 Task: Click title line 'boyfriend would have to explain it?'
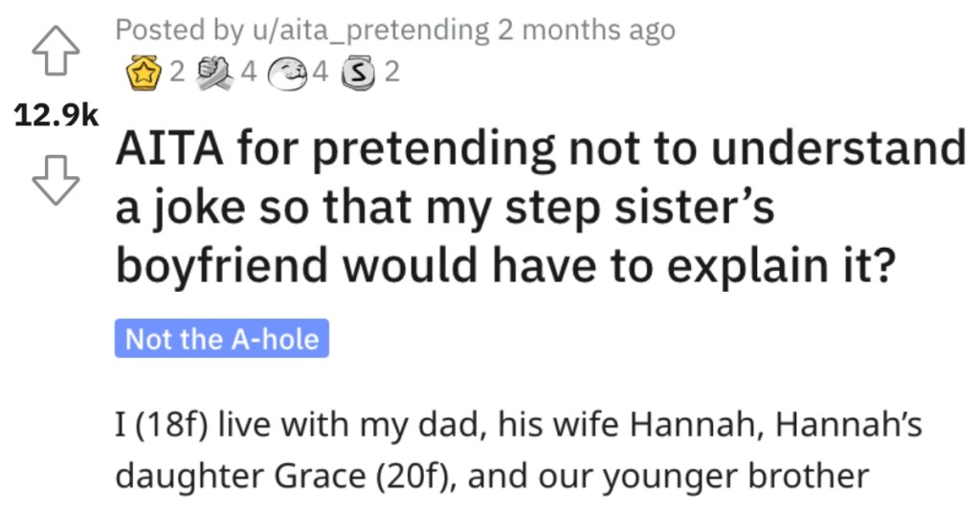click(505, 266)
